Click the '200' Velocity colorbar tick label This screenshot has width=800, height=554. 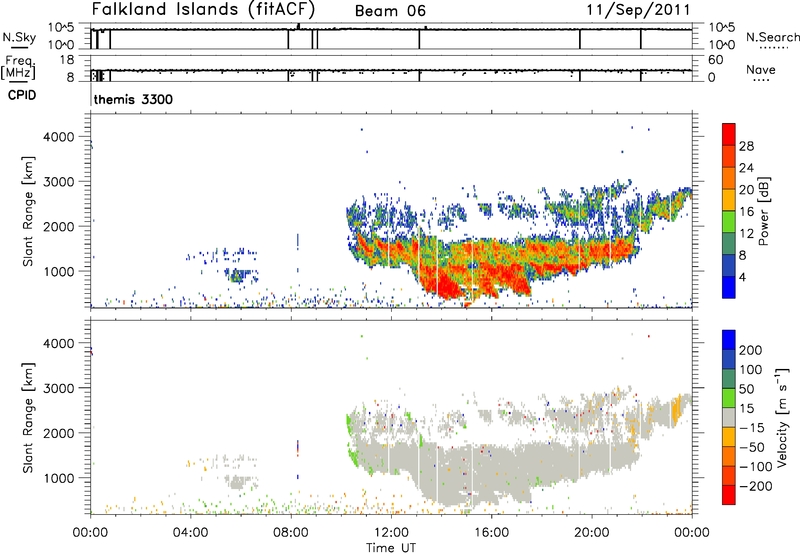click(x=751, y=350)
